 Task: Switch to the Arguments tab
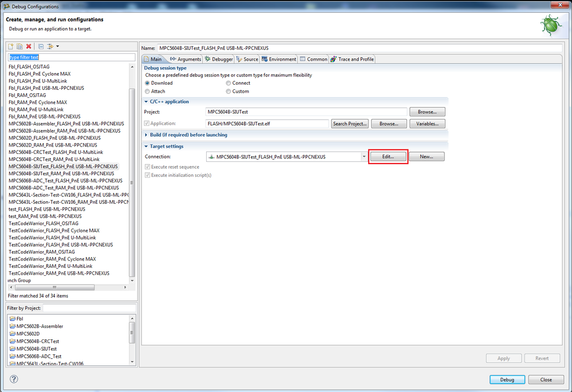pyautogui.click(x=186, y=59)
